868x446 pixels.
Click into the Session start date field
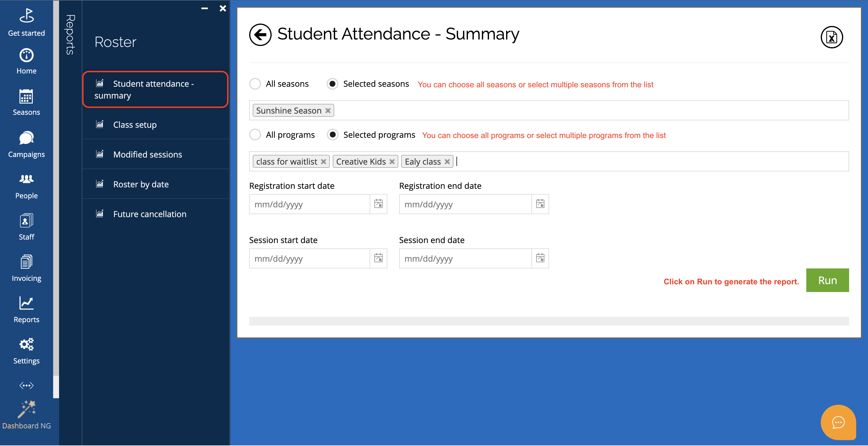[x=309, y=258]
